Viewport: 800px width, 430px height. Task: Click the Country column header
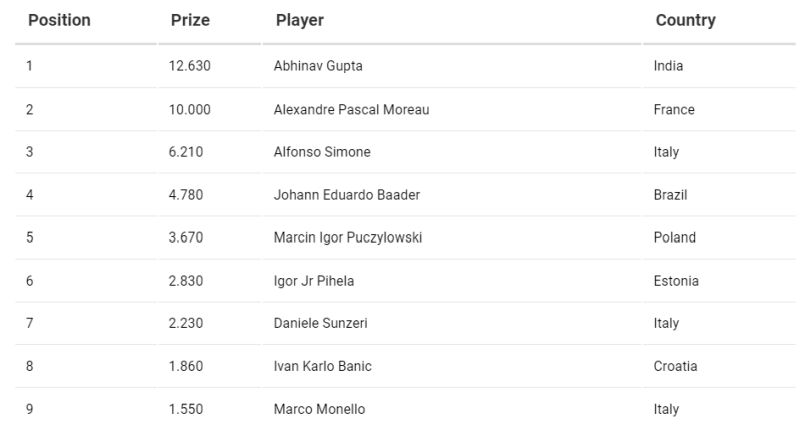click(x=685, y=20)
